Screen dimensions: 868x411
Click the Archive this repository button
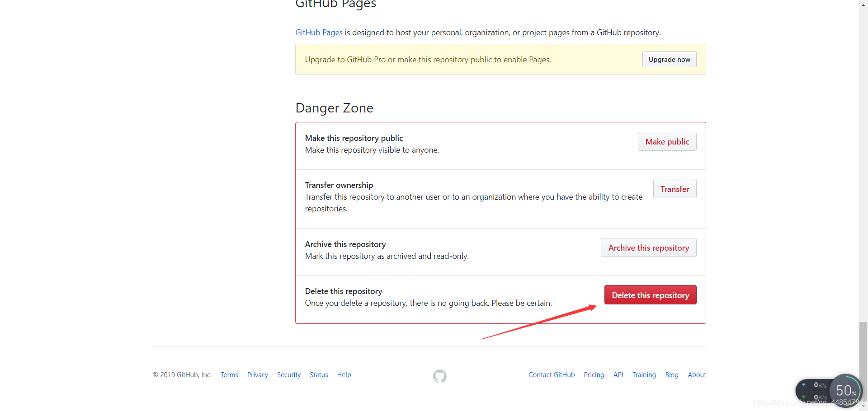coord(648,248)
